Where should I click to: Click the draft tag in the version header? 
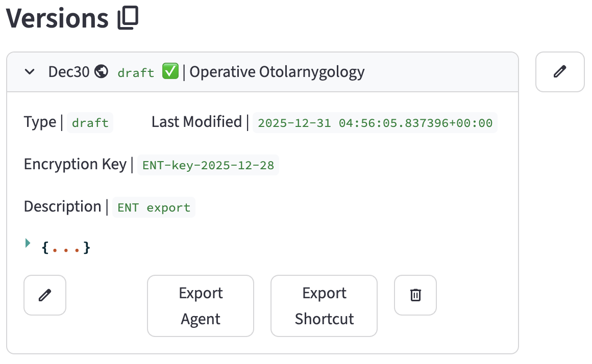(136, 73)
